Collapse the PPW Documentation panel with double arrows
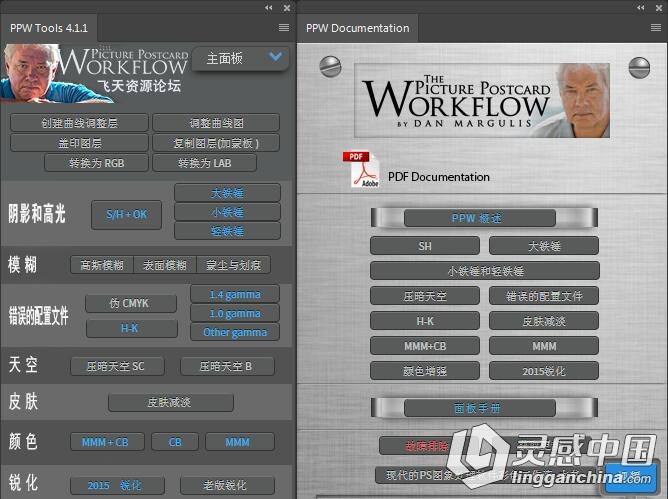Image resolution: width=668 pixels, height=499 pixels. 641,8
